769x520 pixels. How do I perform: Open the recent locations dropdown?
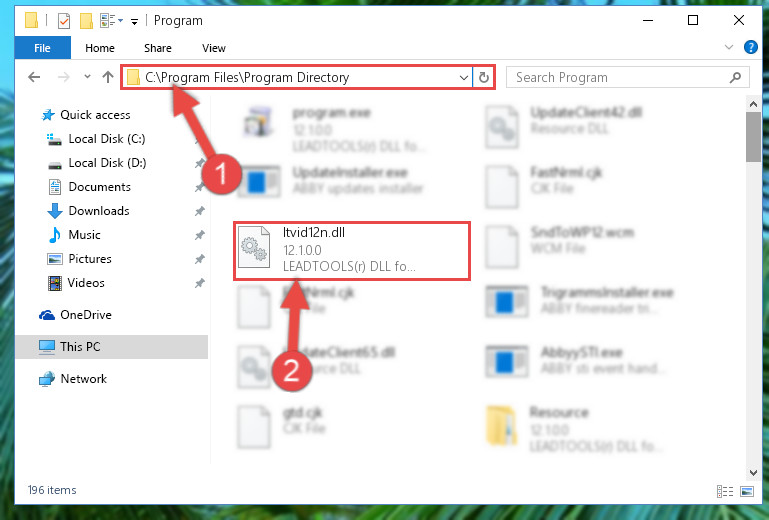87,77
